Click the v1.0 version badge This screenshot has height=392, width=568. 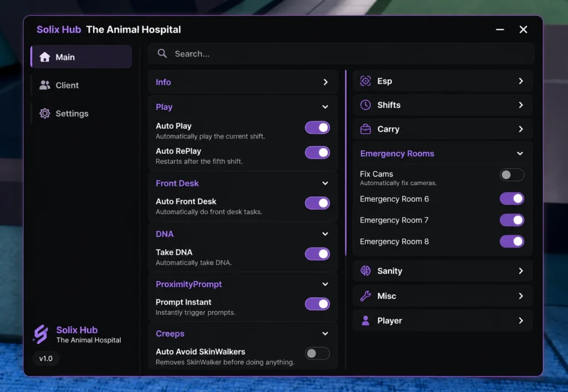(x=45, y=358)
